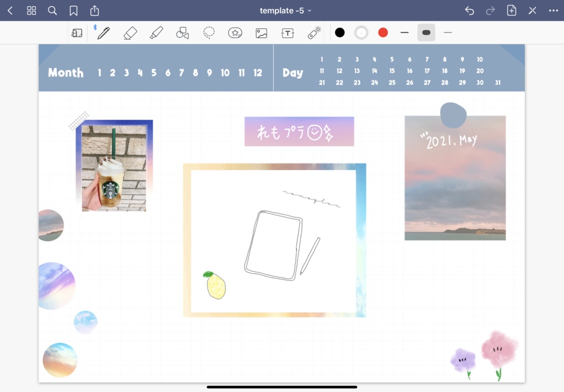Open the template -5 title dropdown
The width and height of the screenshot is (564, 392).
[286, 11]
